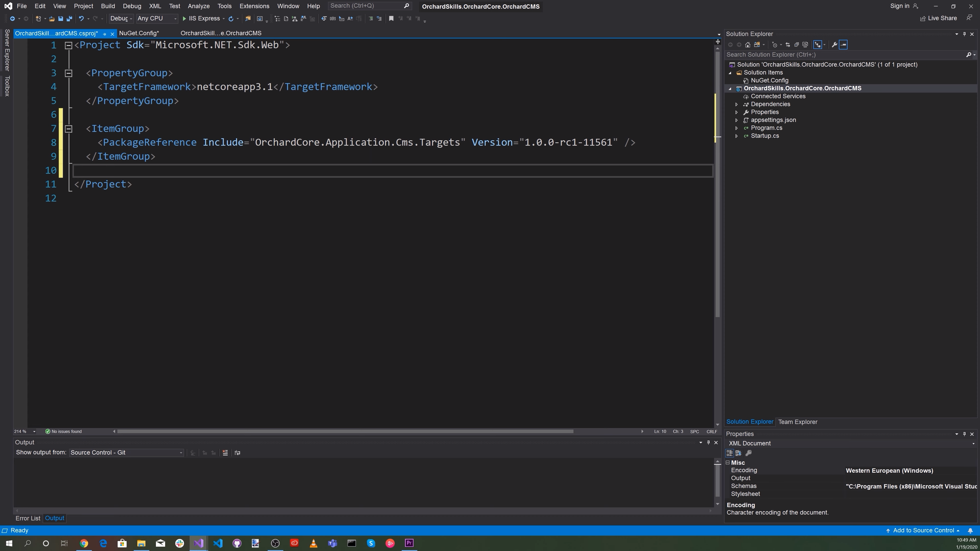Click the New Project toolbar icon
The height and width of the screenshot is (551, 980).
pos(38,19)
